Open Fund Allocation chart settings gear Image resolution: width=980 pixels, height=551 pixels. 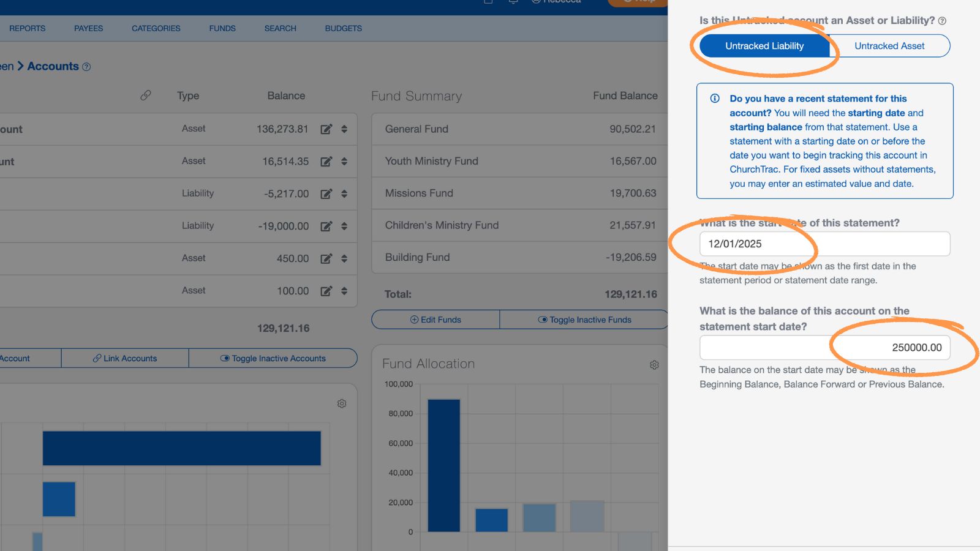click(654, 365)
